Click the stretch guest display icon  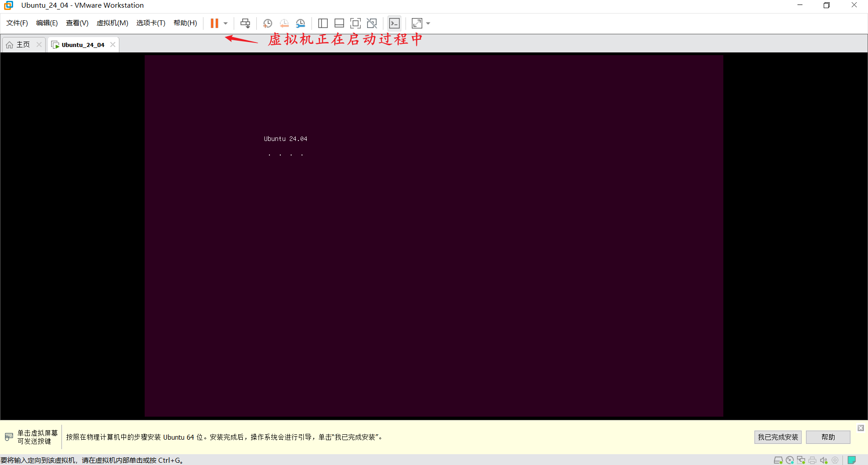pos(417,23)
